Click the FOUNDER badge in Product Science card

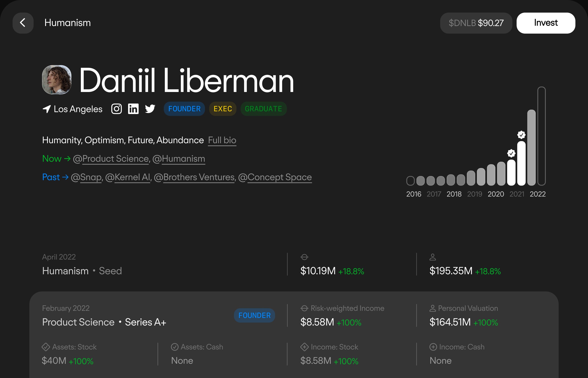click(255, 315)
